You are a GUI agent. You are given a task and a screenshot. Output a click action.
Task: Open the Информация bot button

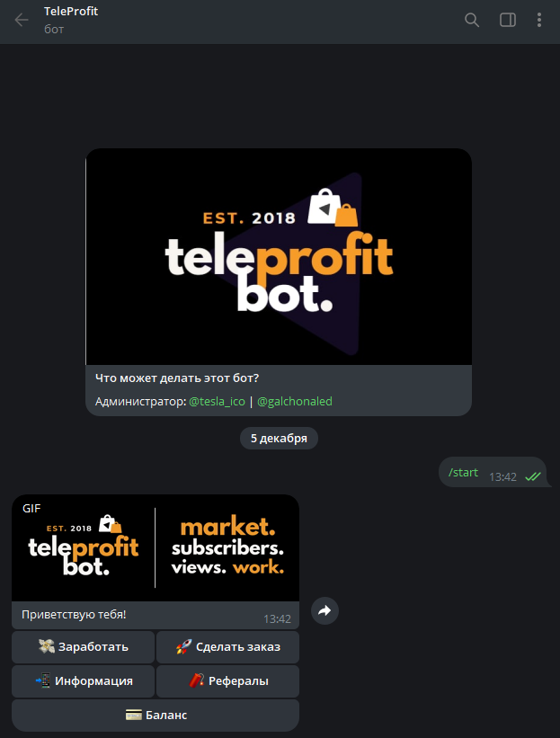coord(84,681)
